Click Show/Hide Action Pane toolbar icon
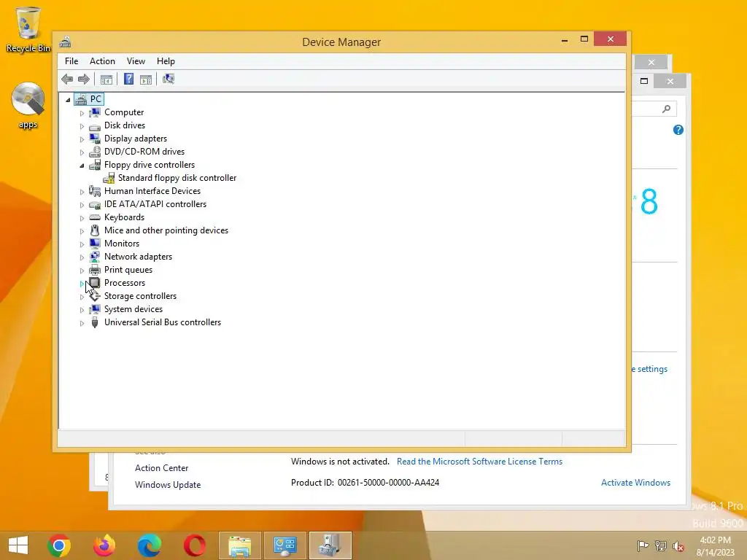 coord(146,79)
